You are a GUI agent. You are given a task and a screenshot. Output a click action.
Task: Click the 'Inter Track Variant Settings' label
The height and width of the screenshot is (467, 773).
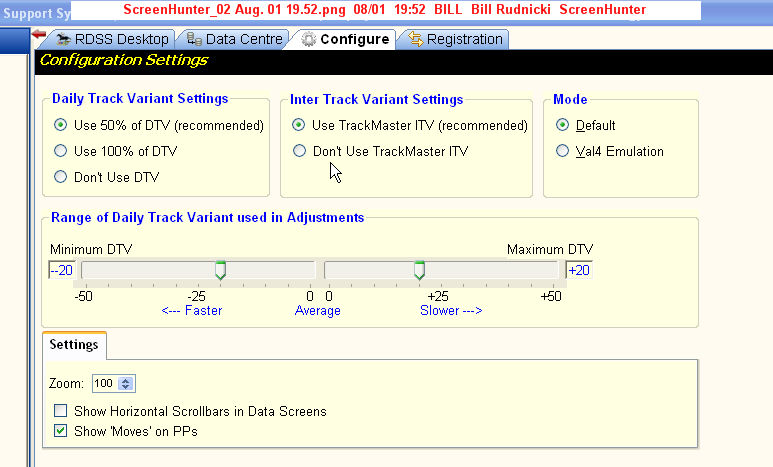pyautogui.click(x=376, y=100)
